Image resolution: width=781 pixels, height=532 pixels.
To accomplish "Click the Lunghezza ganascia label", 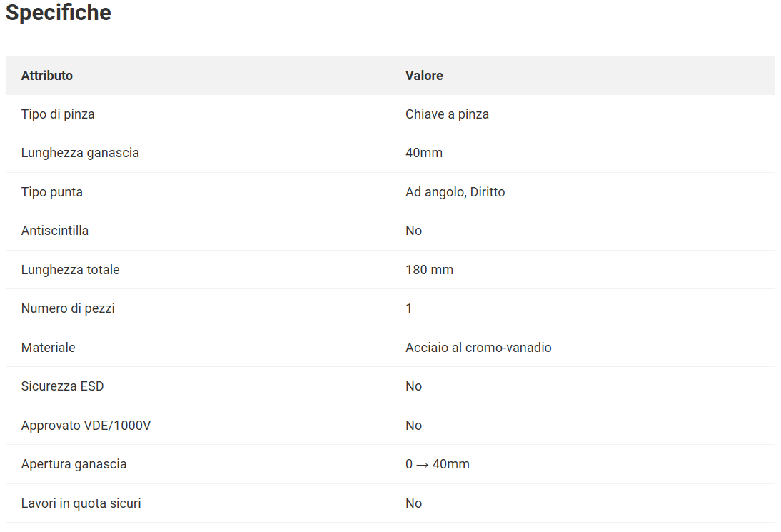I will pyautogui.click(x=80, y=153).
